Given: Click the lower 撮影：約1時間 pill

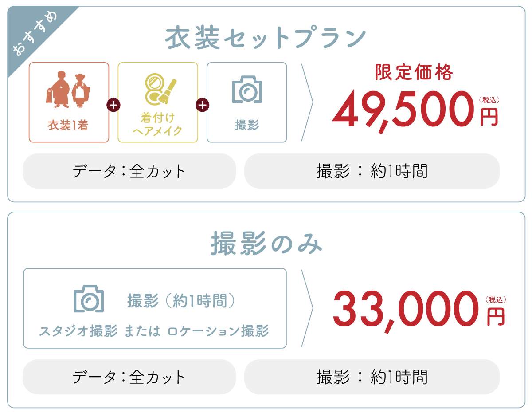Looking at the screenshot, I should [372, 377].
